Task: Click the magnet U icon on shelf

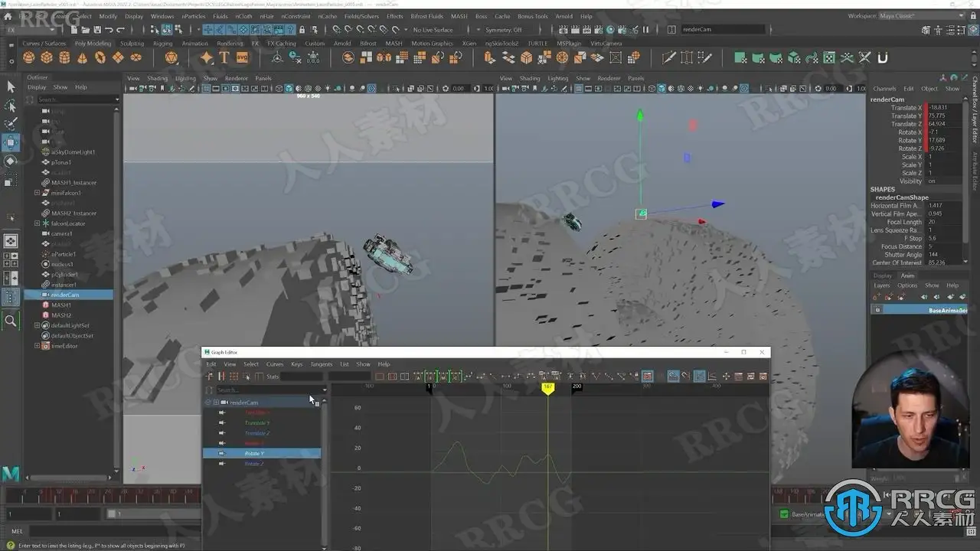Action: click(882, 58)
